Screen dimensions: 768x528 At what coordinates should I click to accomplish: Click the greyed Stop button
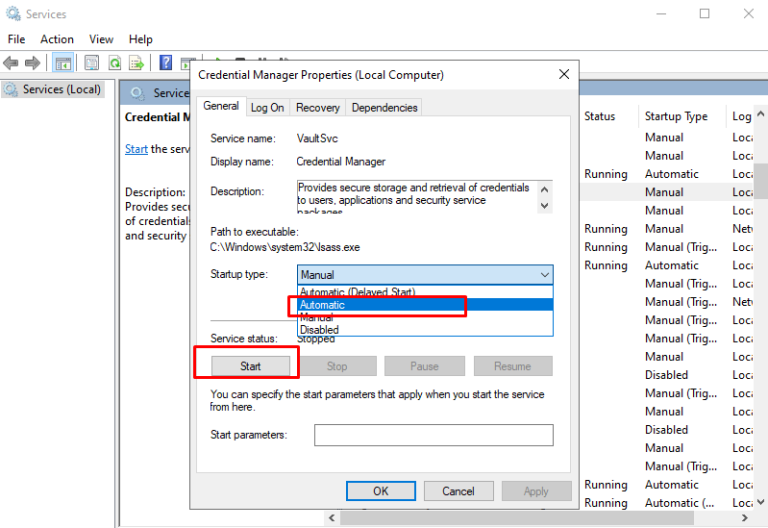click(337, 366)
